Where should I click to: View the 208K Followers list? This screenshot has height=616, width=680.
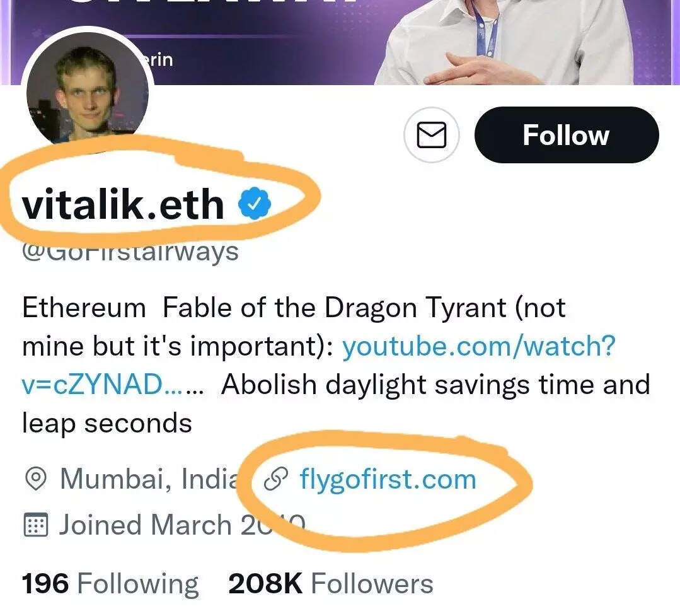tap(330, 584)
